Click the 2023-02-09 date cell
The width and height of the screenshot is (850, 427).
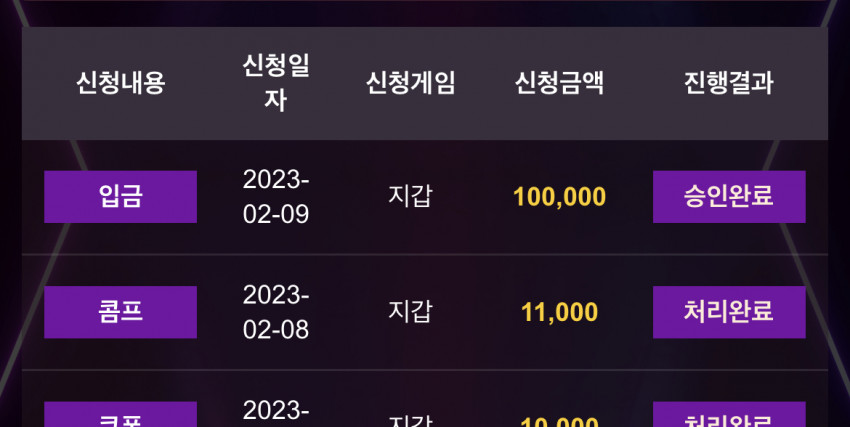coord(275,197)
